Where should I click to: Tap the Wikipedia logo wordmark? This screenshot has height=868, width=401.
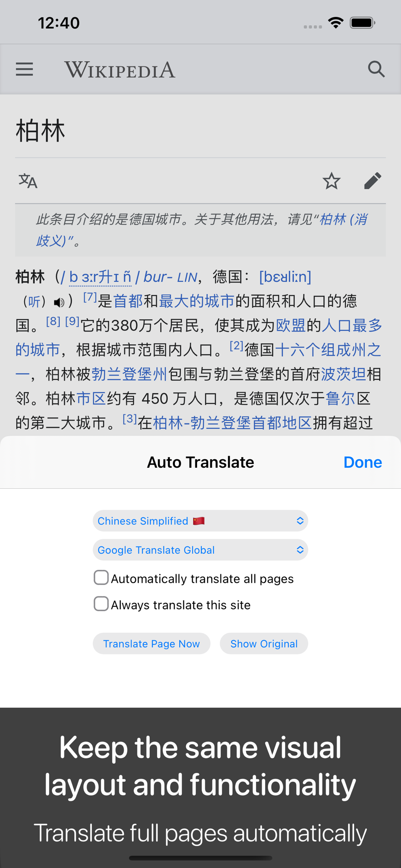click(120, 69)
